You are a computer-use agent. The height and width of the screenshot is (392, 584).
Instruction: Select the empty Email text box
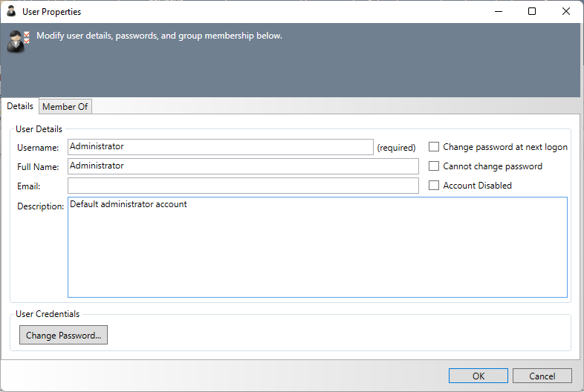tap(243, 186)
